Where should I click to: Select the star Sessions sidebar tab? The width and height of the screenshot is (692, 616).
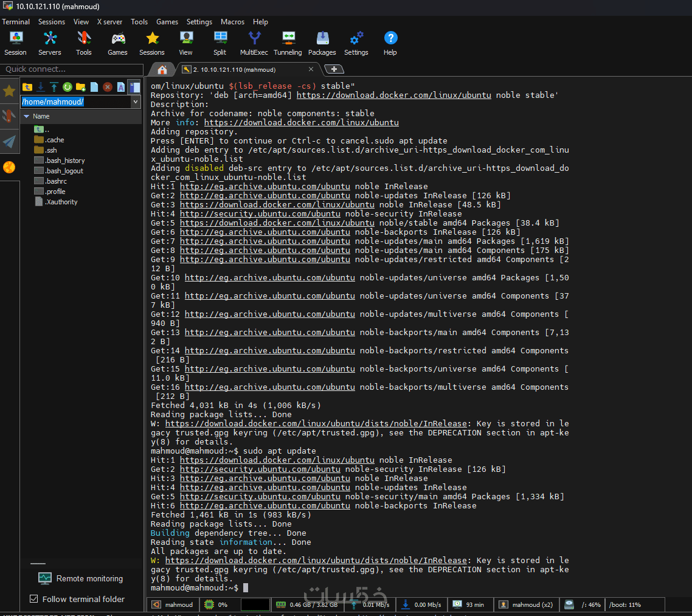coord(9,91)
